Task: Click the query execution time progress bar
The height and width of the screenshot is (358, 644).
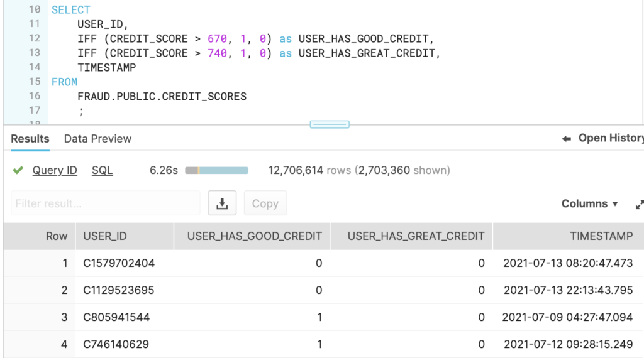Action: point(216,170)
